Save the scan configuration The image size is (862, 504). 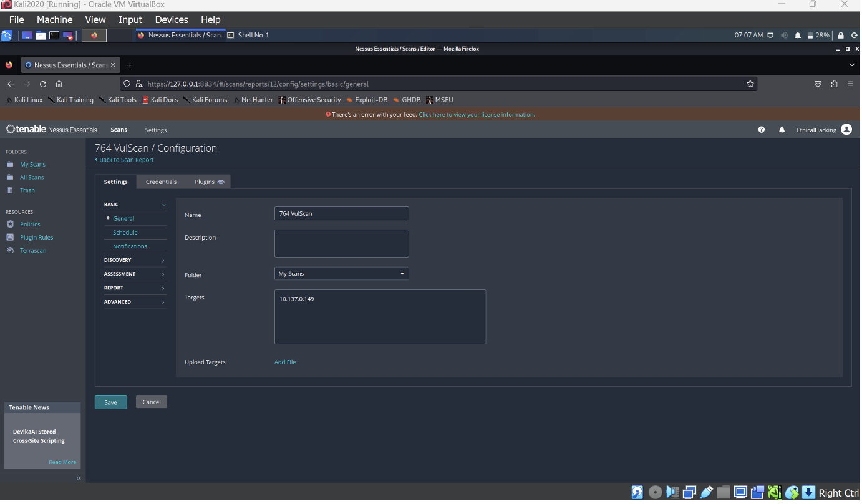pyautogui.click(x=111, y=402)
